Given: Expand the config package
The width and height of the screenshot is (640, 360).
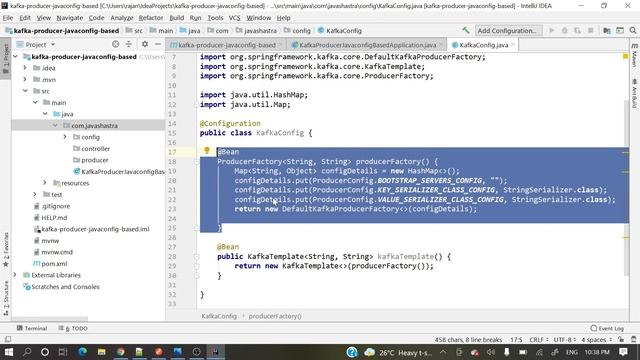Looking at the screenshot, I should pos(65,137).
